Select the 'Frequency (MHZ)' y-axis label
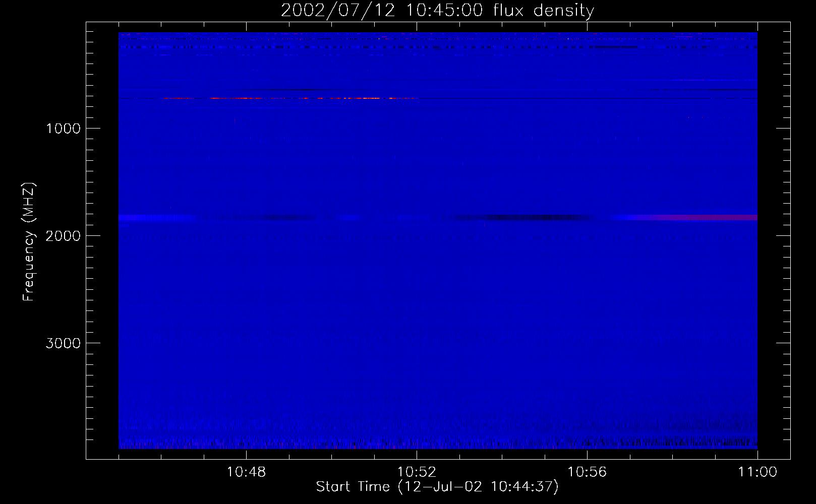Image resolution: width=816 pixels, height=504 pixels. 29,242
